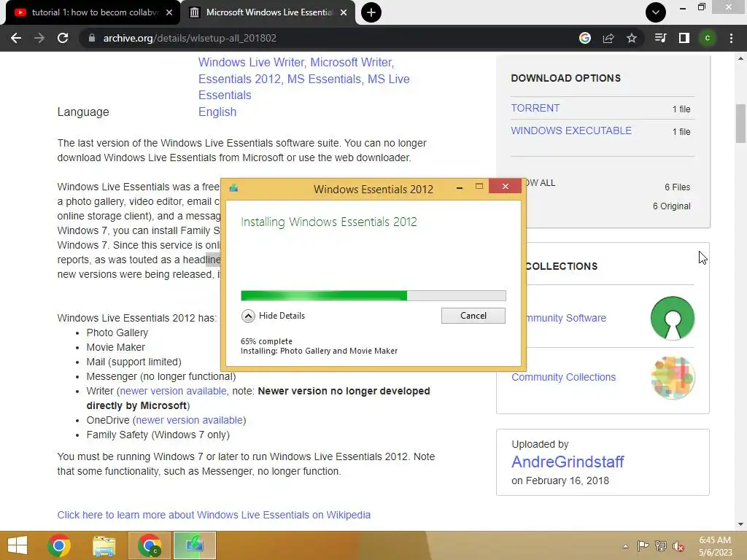
Task: Open Essentials 2012 topic link
Action: (239, 79)
